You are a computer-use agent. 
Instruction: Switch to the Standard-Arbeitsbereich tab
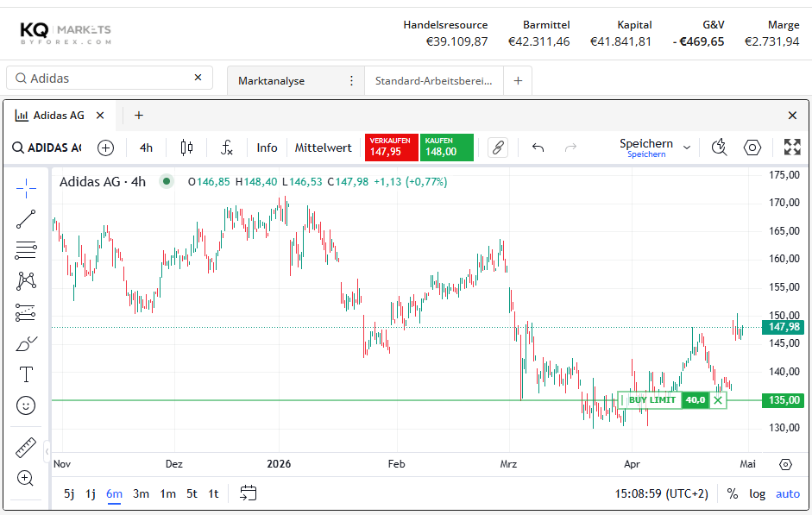point(433,81)
